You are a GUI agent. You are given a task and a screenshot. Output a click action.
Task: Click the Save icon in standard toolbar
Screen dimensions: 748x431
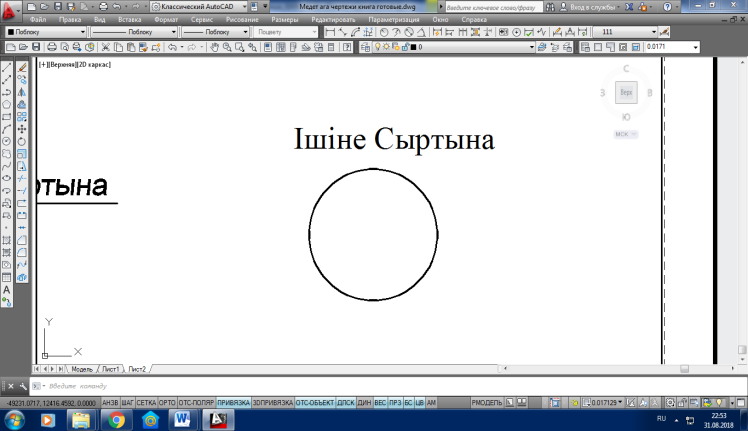[x=35, y=47]
